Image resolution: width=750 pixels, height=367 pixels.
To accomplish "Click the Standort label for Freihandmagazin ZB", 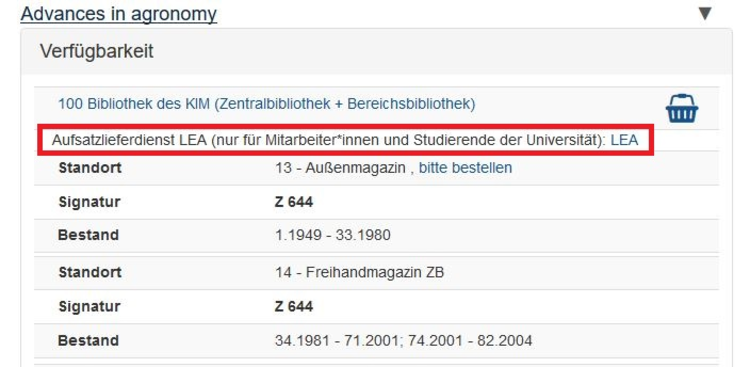I will [90, 272].
